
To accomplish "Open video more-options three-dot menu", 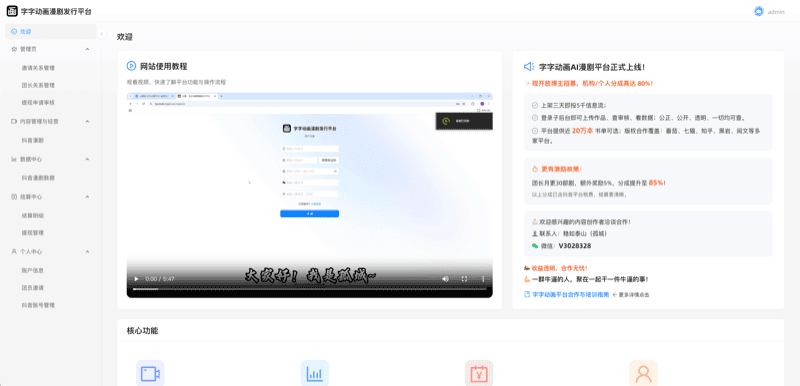I will 483,279.
